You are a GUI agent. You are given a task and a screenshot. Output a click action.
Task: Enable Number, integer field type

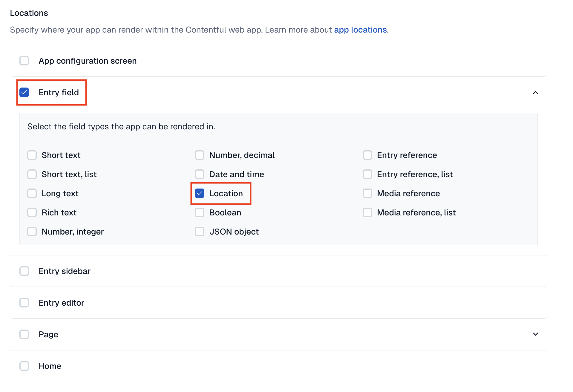(x=32, y=232)
